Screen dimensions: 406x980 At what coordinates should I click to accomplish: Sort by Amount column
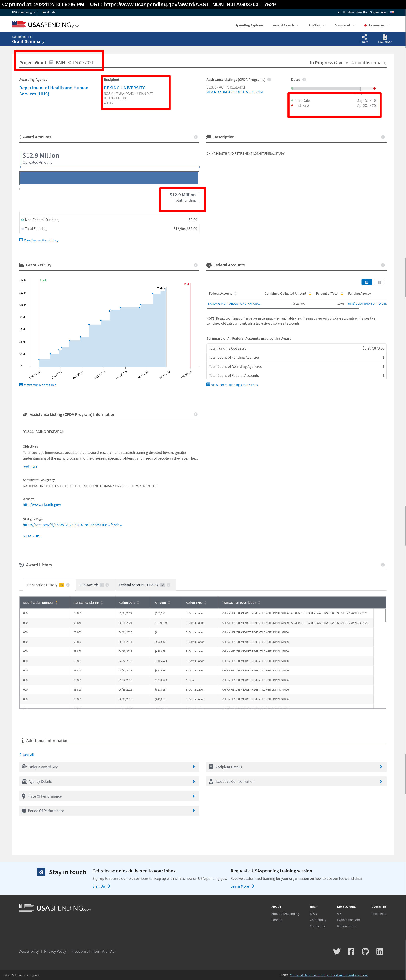tap(169, 603)
